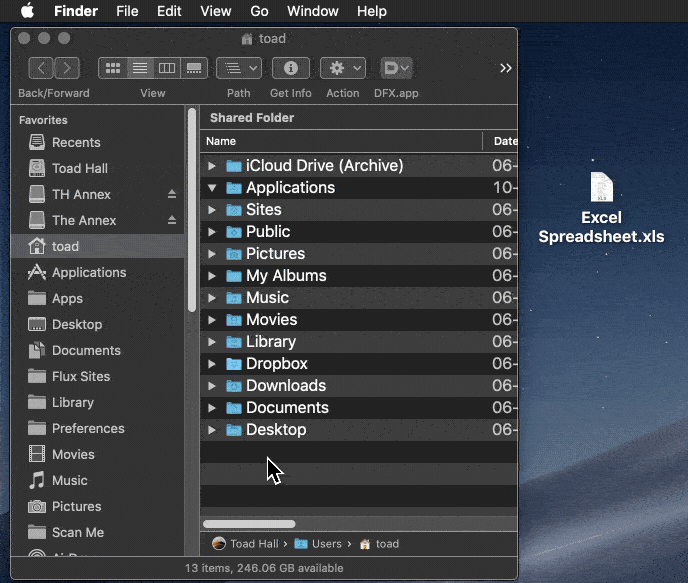This screenshot has height=583, width=688.
Task: Click the Shared Folder banner heading
Action: coord(252,118)
